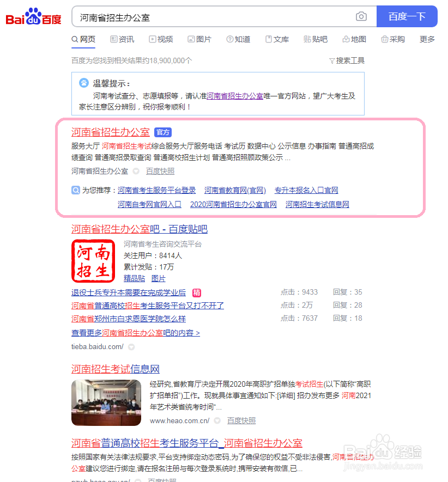Click 累计发贴：17万 text

[x=149, y=267]
